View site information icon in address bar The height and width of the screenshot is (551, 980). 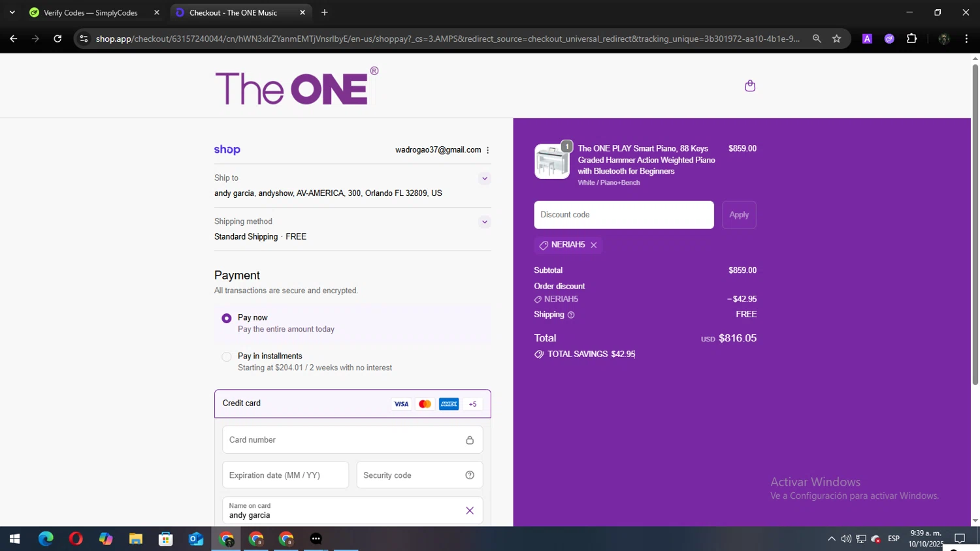click(84, 39)
